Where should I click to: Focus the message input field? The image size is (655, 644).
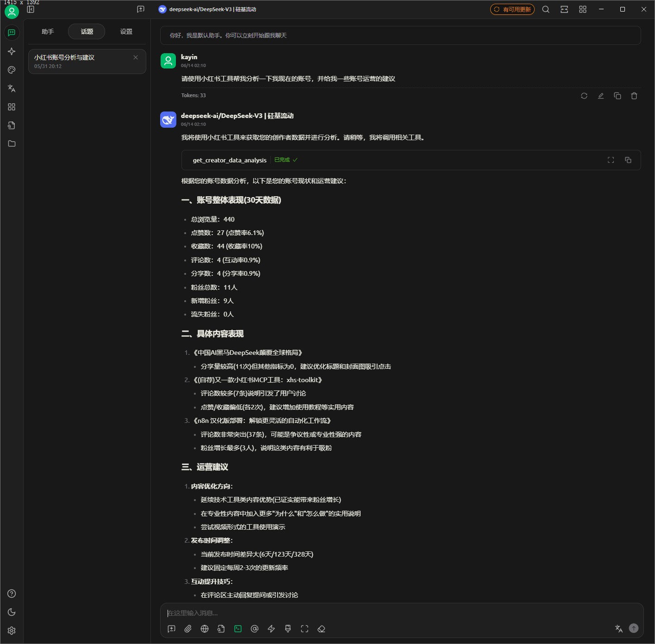(402, 613)
